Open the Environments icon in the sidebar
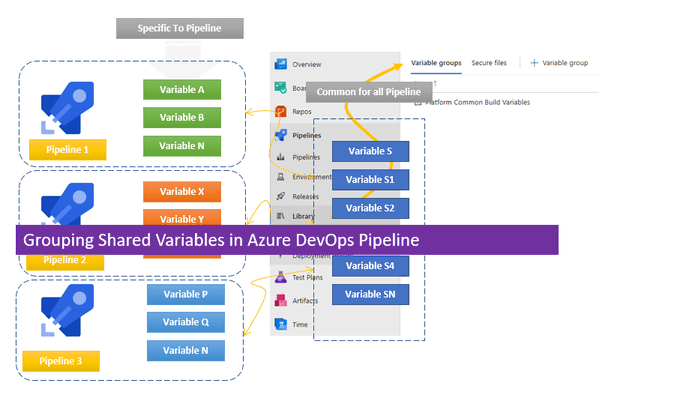The height and width of the screenshot is (407, 680). point(281,177)
